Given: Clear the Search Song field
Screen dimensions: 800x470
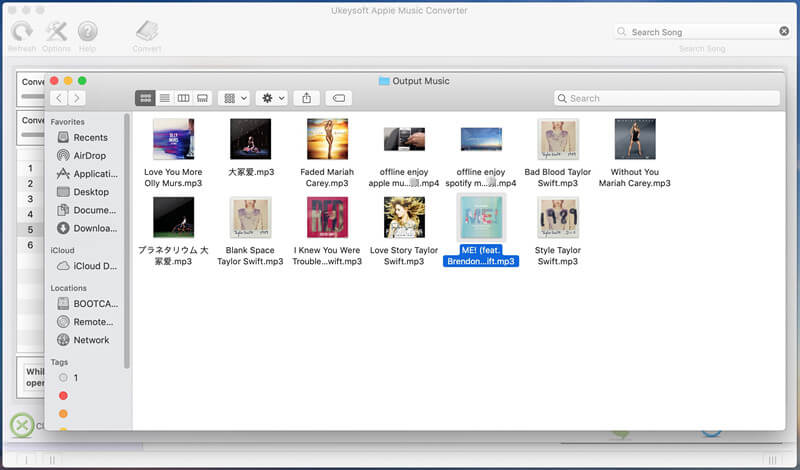Looking at the screenshot, I should (784, 32).
